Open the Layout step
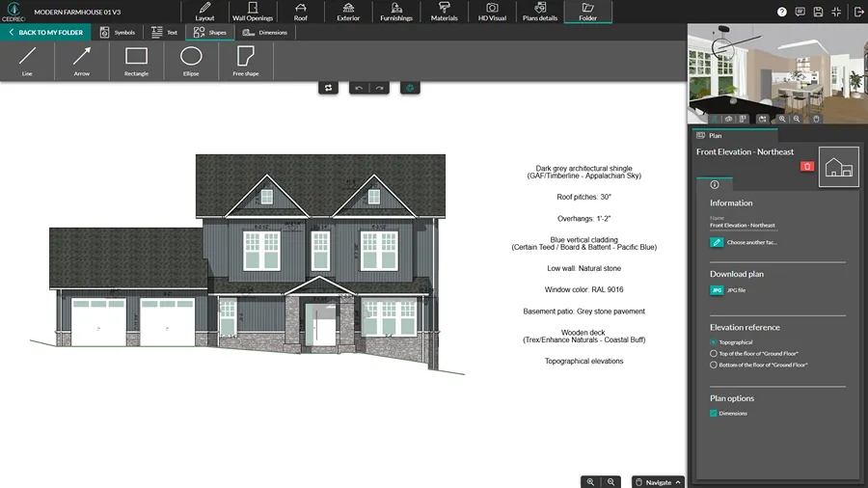Screen dimensions: 868x488 coord(204,12)
